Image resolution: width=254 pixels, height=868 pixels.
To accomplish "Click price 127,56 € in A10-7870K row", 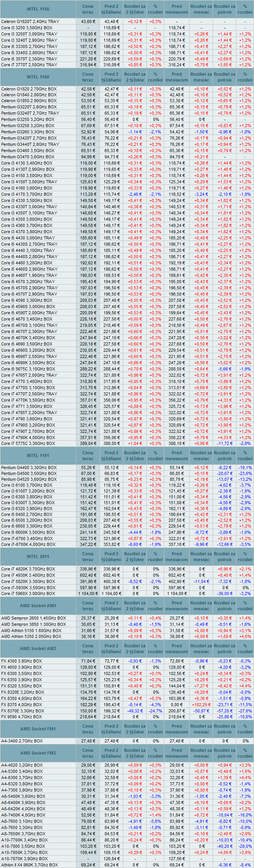I will pos(177,859).
